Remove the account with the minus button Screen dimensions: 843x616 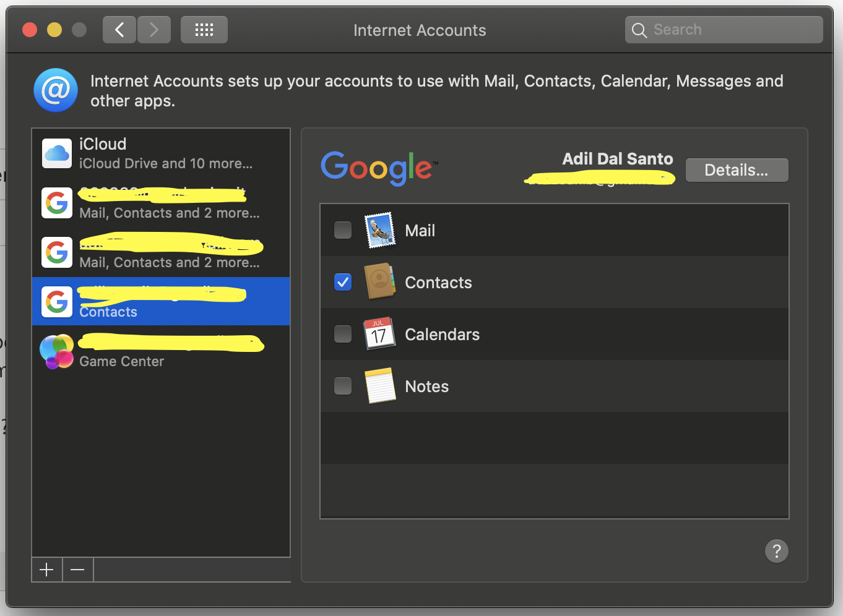click(78, 570)
